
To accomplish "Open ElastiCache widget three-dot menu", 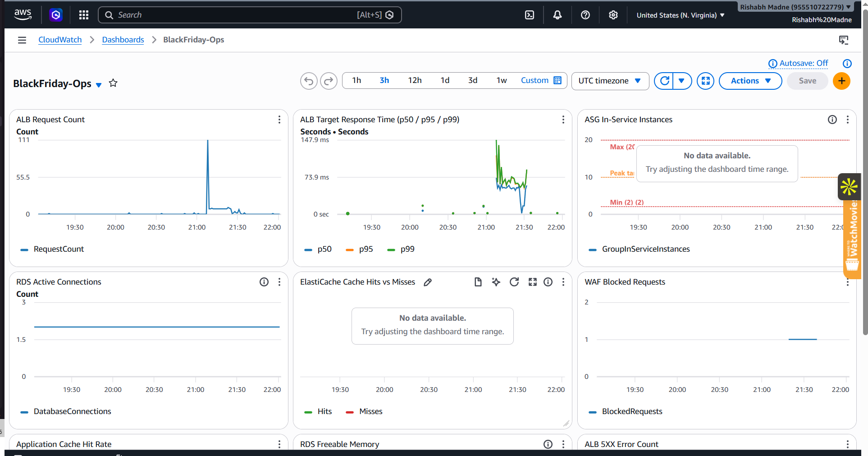I will coord(563,282).
